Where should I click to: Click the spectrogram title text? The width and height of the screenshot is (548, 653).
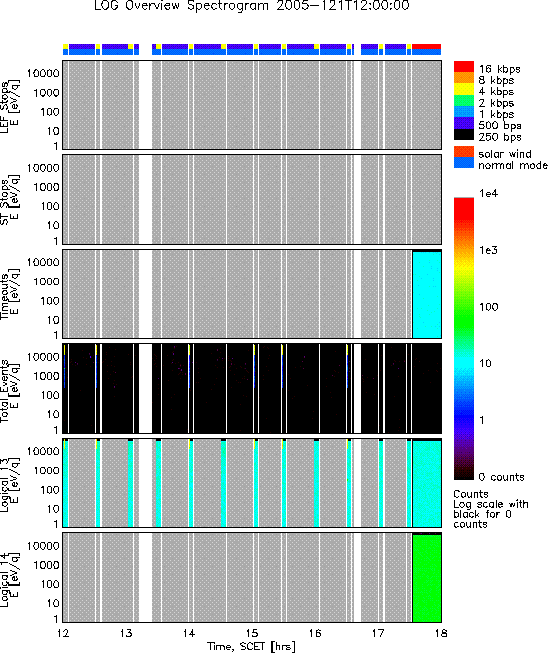click(252, 6)
